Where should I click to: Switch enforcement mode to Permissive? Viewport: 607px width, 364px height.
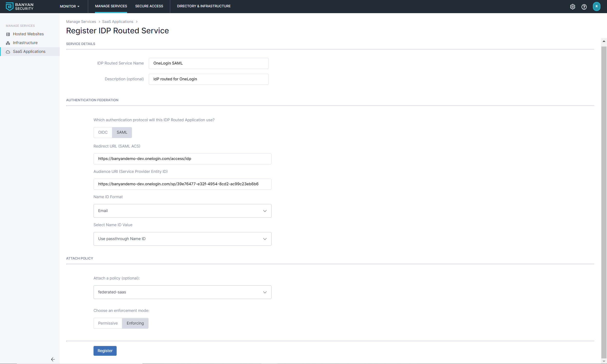click(108, 323)
